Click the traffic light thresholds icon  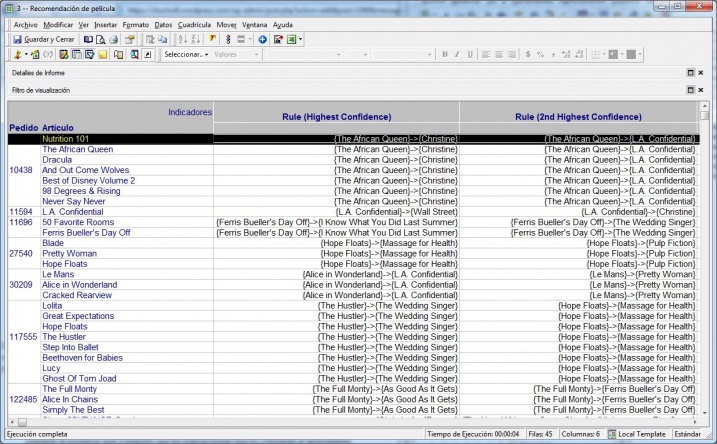click(x=228, y=39)
